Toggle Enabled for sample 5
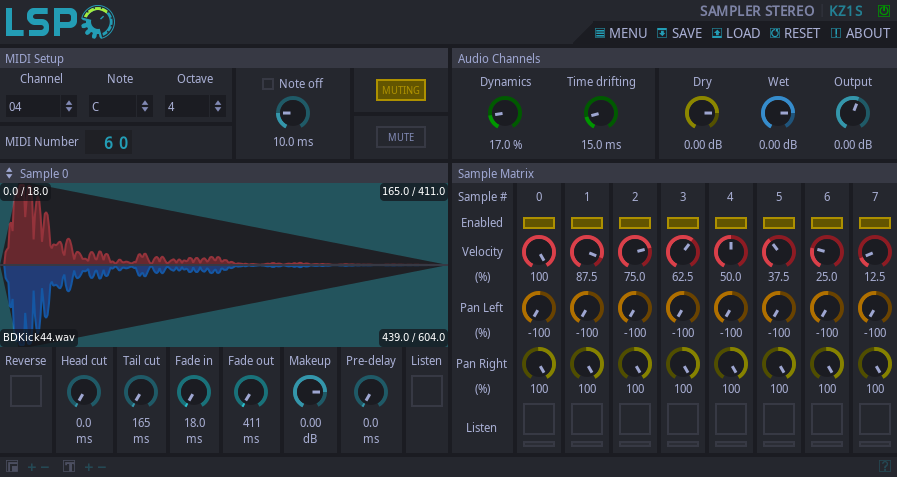 tap(779, 222)
